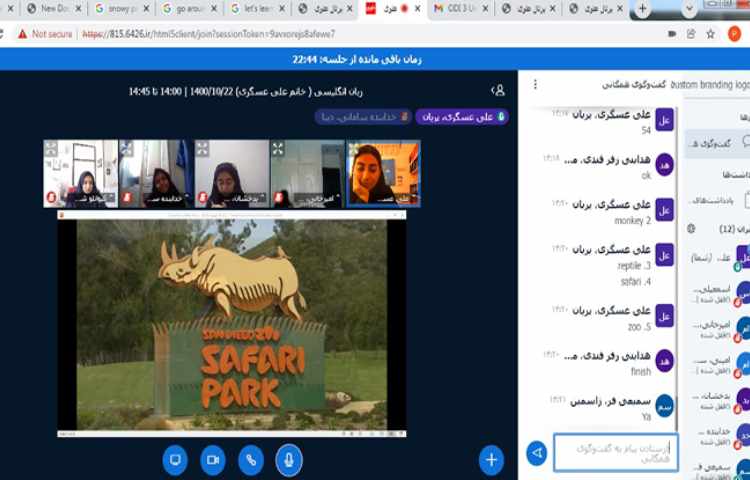Switch to the 'snowy' Google search tab
Viewport: 750px width, 480px height.
tap(121, 9)
